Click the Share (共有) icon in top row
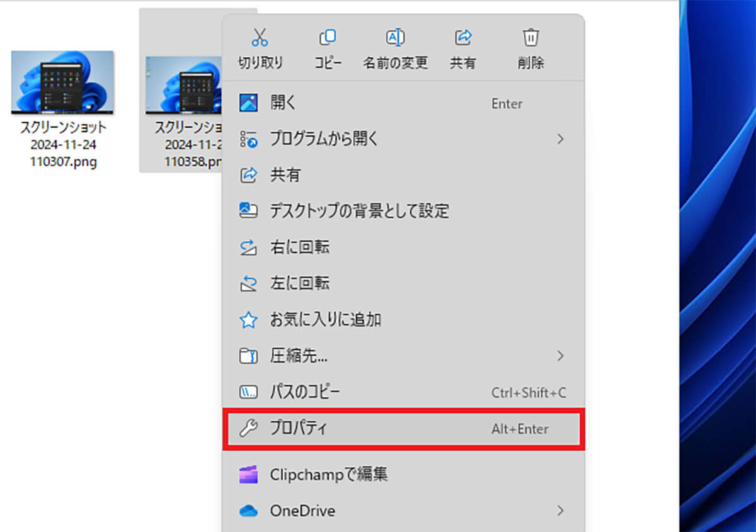The height and width of the screenshot is (532, 756). [463, 37]
